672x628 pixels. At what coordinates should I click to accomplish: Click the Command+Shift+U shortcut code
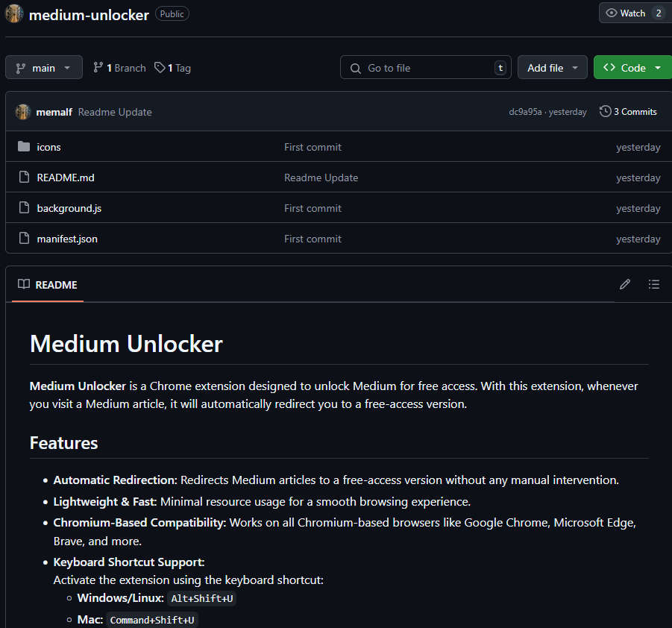[x=152, y=621]
